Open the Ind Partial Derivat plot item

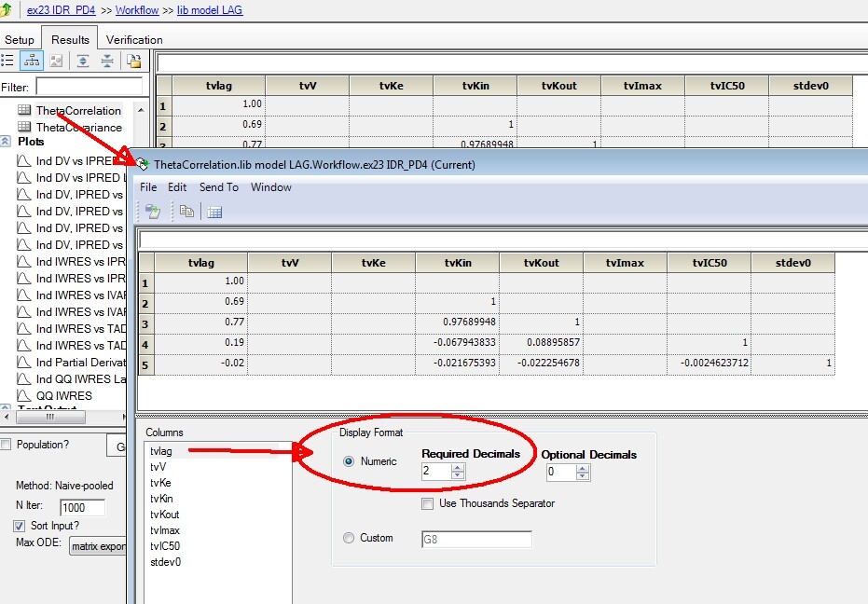(81, 362)
